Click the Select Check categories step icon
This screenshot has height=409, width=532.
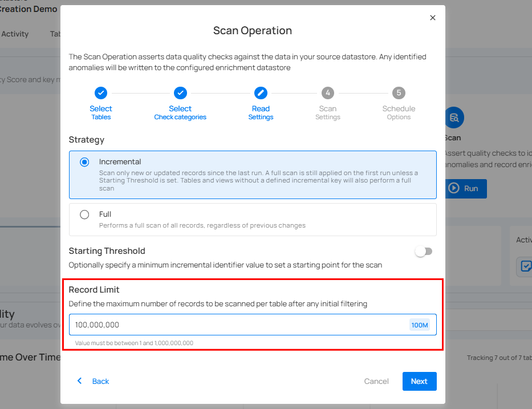[x=180, y=93]
